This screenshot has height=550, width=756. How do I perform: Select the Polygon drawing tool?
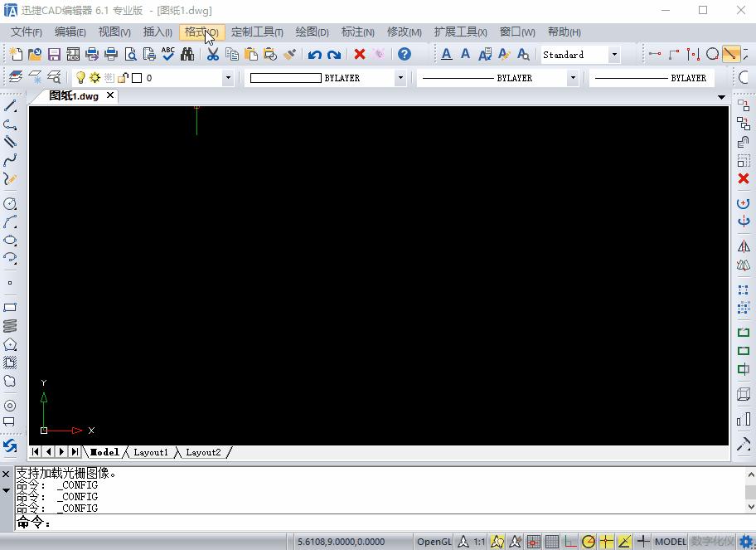[x=10, y=344]
